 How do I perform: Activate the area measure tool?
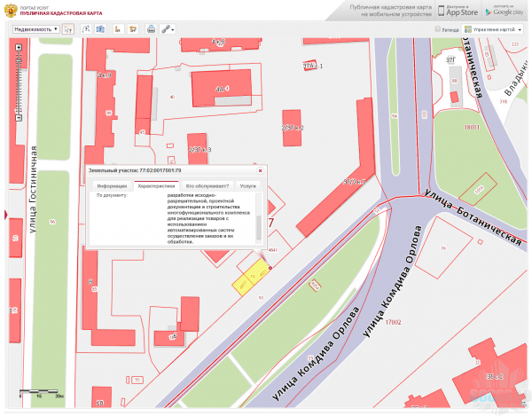(x=133, y=29)
